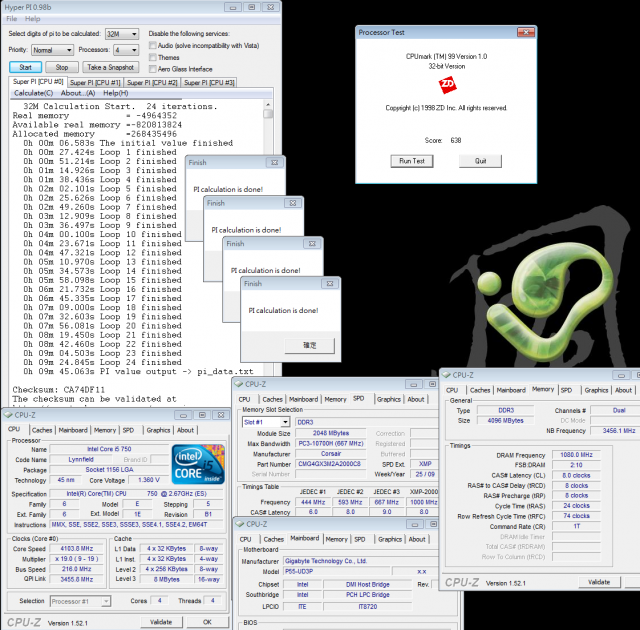
Task: Click the Super PI log scroll up arrow
Action: point(268,104)
